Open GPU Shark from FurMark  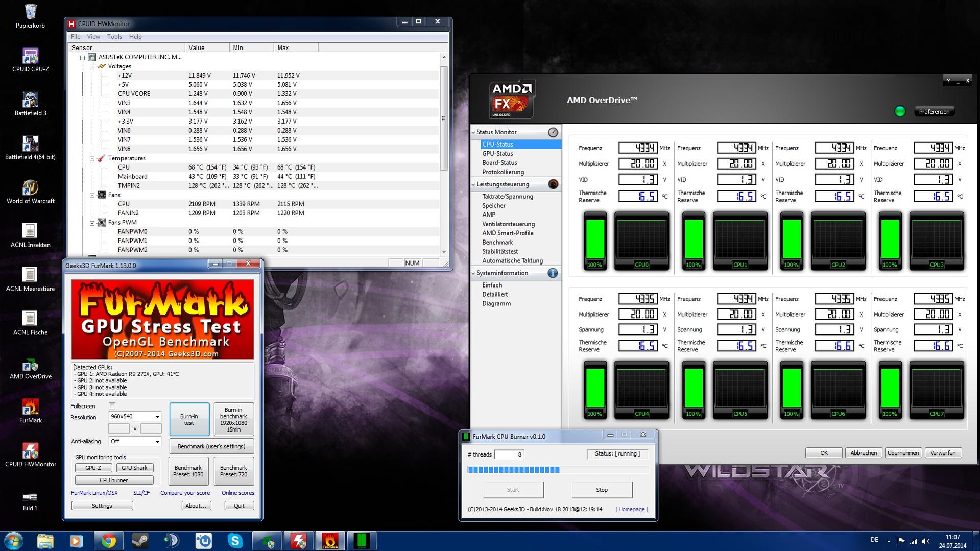click(134, 468)
